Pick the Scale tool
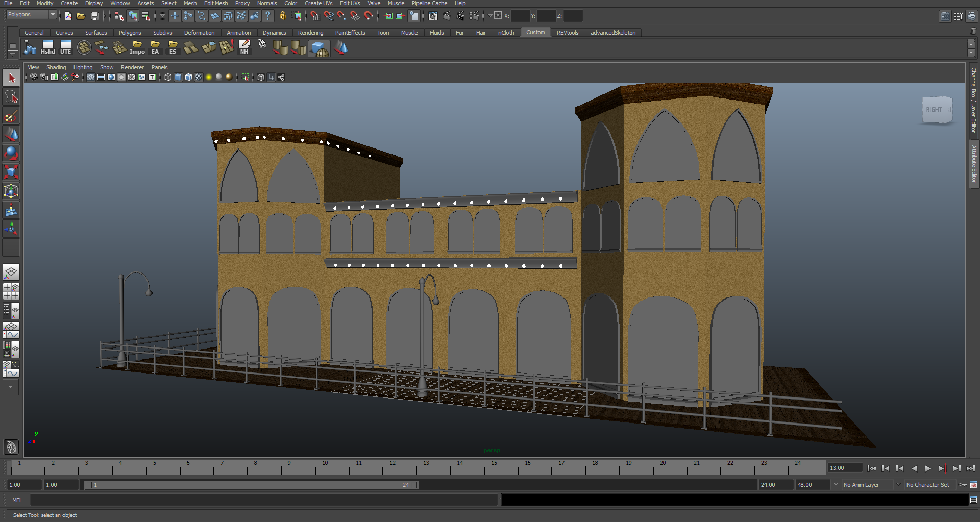 11,172
